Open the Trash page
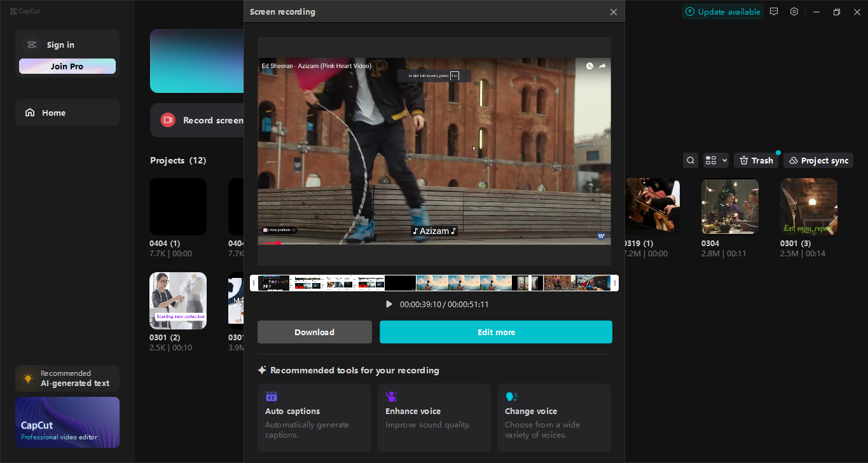868x463 pixels. point(755,160)
